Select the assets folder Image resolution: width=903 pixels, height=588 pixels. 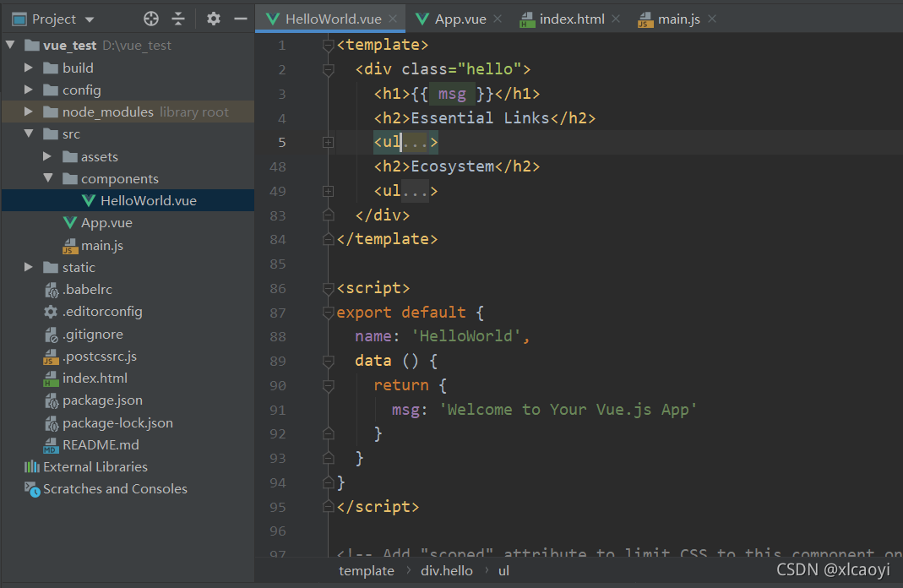[99, 156]
